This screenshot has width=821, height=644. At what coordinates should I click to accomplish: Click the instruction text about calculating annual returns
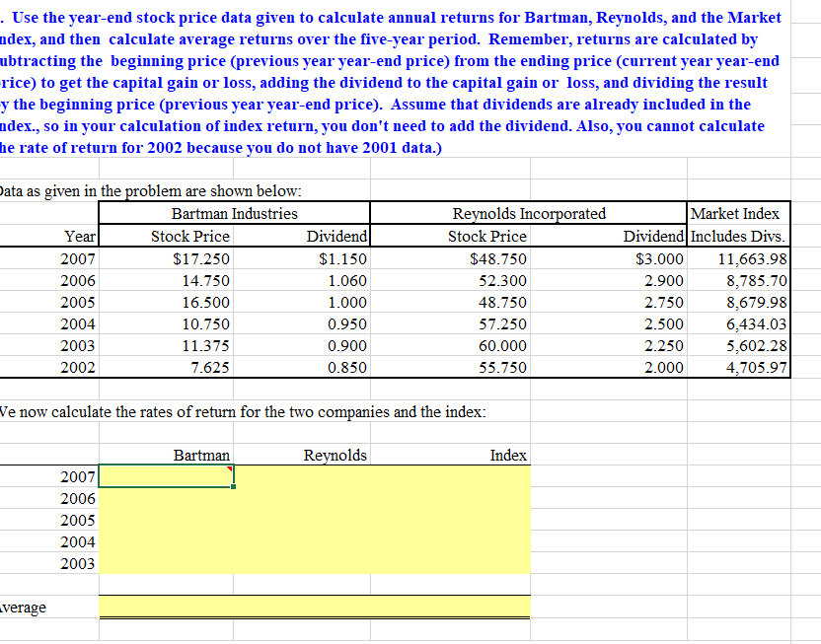pos(395,79)
